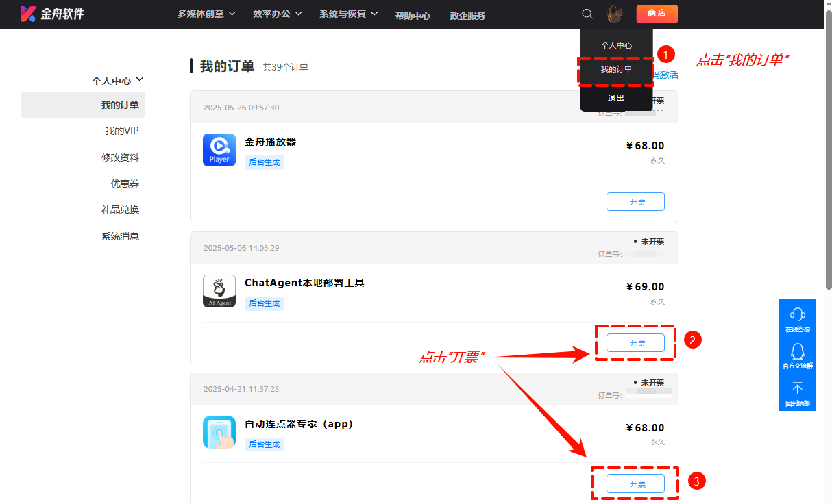Image resolution: width=832 pixels, height=504 pixels.
Task: Open 优惠券 in the sidebar
Action: (x=125, y=184)
